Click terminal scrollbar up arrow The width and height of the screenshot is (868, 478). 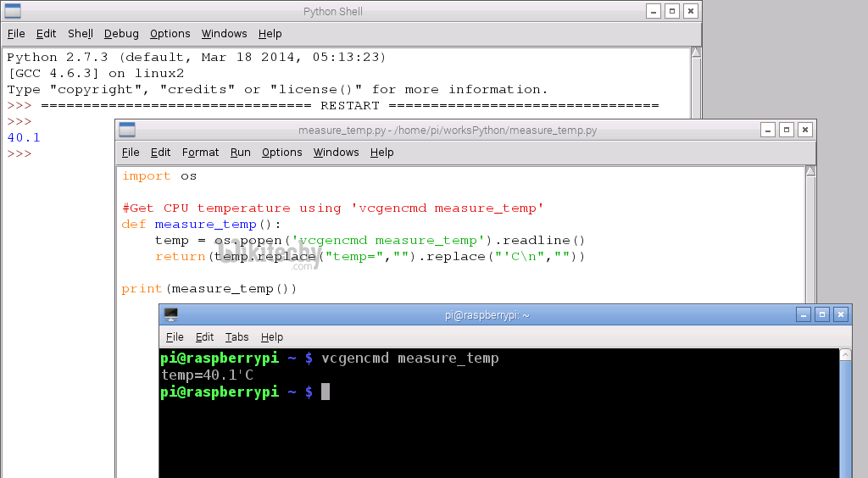coord(845,355)
